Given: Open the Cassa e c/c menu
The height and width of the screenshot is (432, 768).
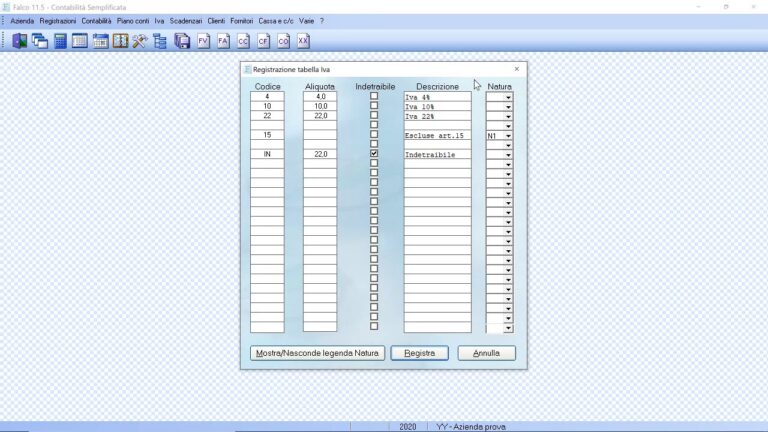Looking at the screenshot, I should tap(276, 21).
